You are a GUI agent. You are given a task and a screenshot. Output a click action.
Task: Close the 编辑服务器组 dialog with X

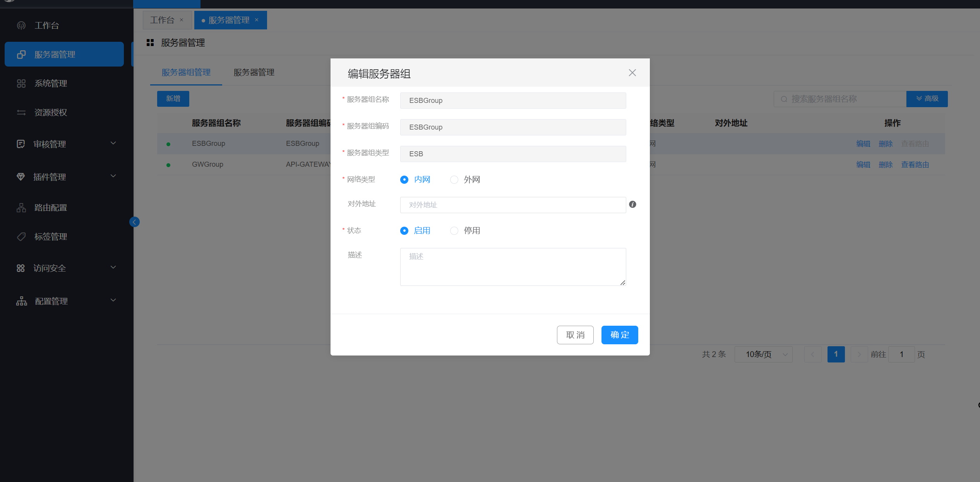632,73
